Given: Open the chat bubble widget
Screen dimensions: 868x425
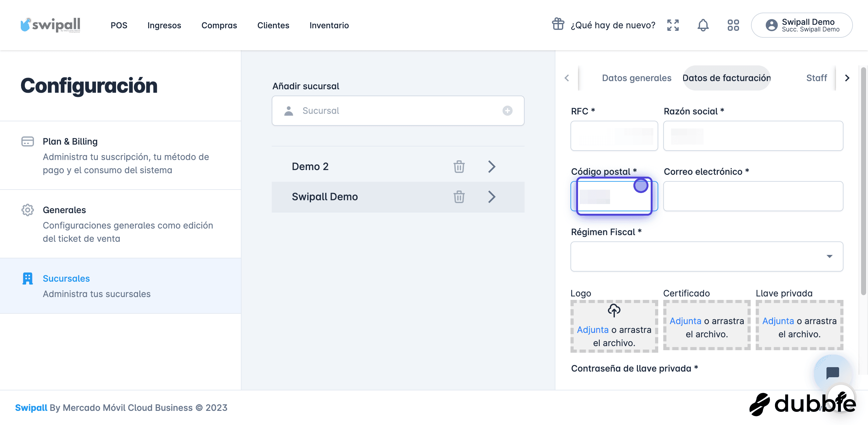Looking at the screenshot, I should tap(832, 373).
